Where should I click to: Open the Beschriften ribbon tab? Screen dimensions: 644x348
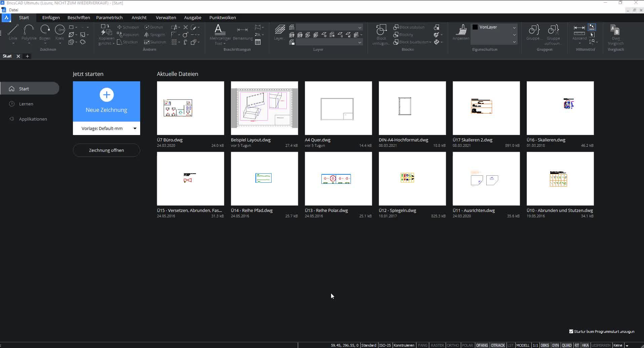click(x=79, y=17)
